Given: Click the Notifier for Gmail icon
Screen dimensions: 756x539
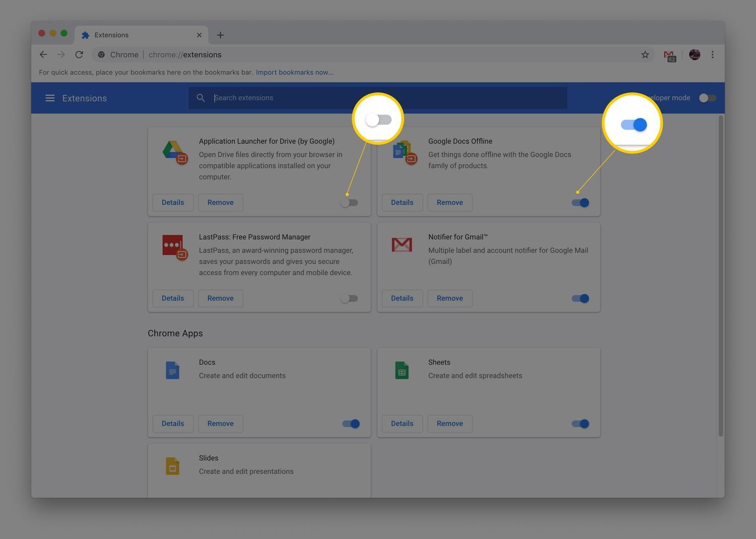Looking at the screenshot, I should click(x=402, y=245).
